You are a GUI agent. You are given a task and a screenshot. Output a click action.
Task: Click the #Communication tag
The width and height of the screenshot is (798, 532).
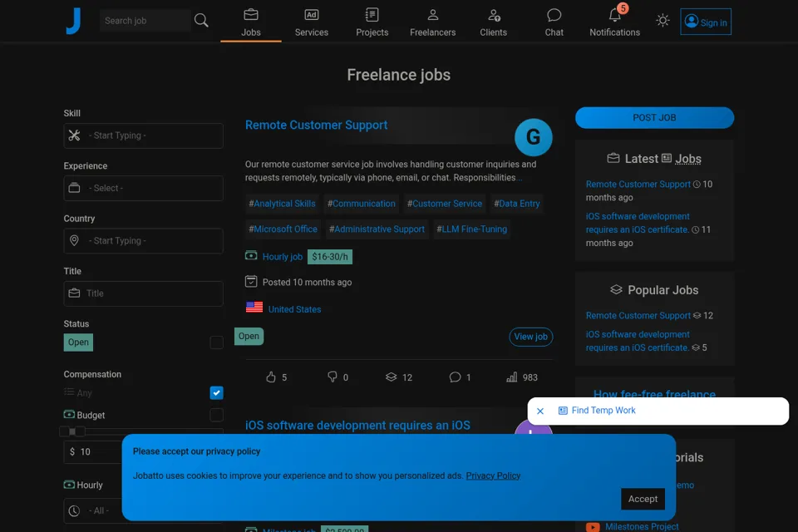click(362, 204)
